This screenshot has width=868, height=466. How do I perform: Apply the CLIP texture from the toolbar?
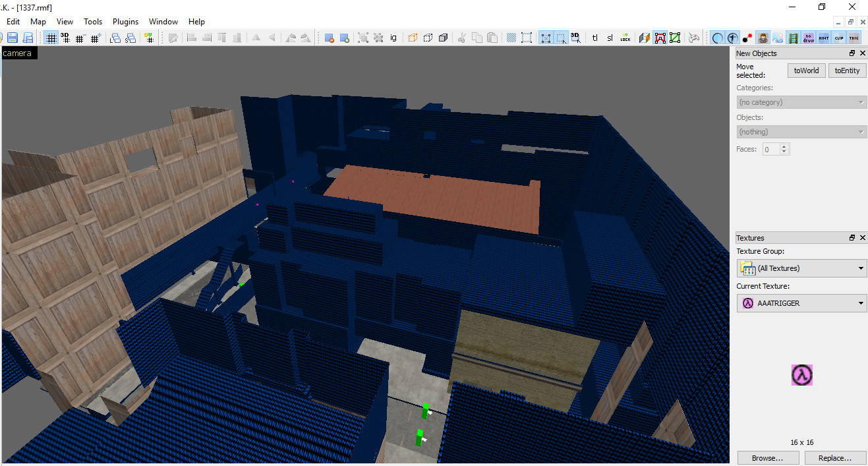point(838,38)
